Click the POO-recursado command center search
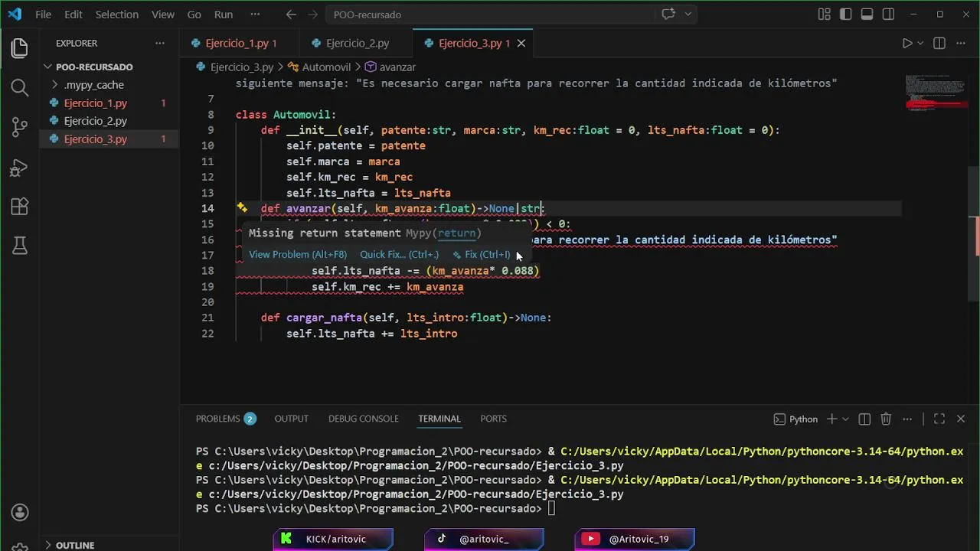Screen dimensions: 980x551 tap(490, 15)
